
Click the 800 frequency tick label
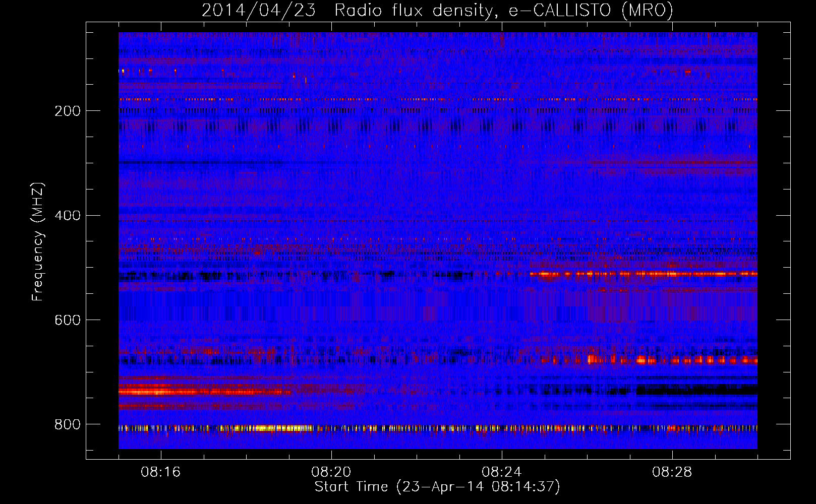pos(68,425)
